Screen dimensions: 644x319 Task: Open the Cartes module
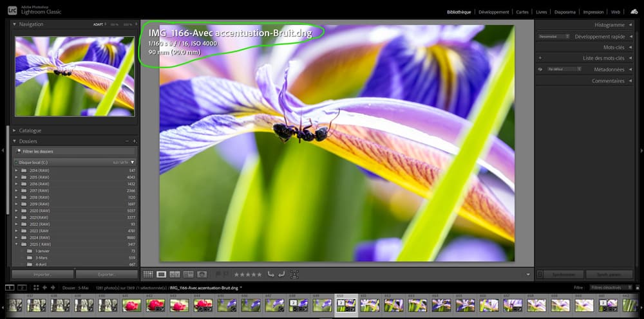point(522,12)
